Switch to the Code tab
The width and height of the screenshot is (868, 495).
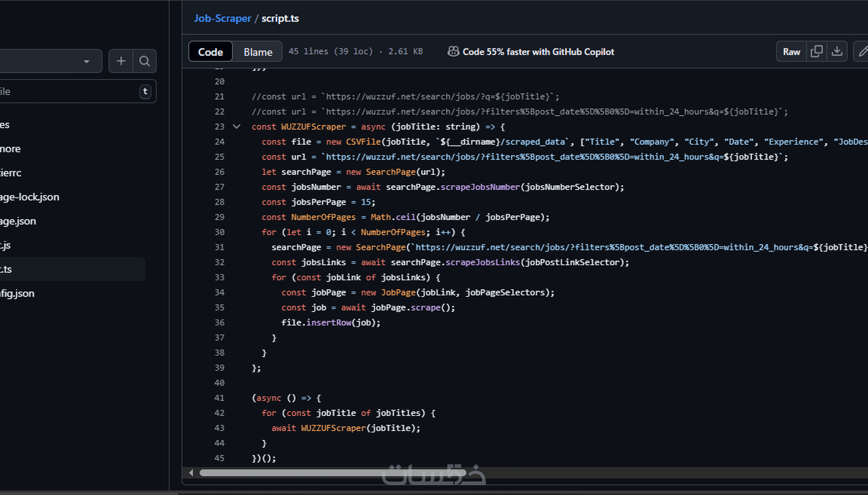click(x=210, y=52)
